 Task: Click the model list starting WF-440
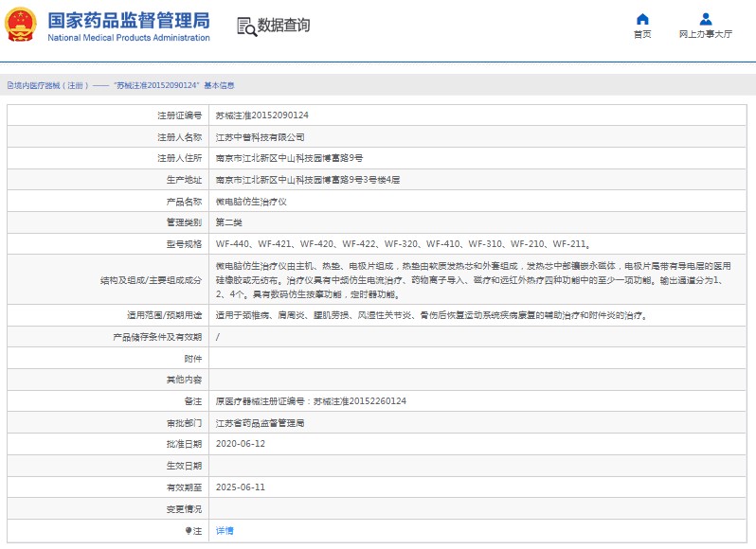click(403, 243)
